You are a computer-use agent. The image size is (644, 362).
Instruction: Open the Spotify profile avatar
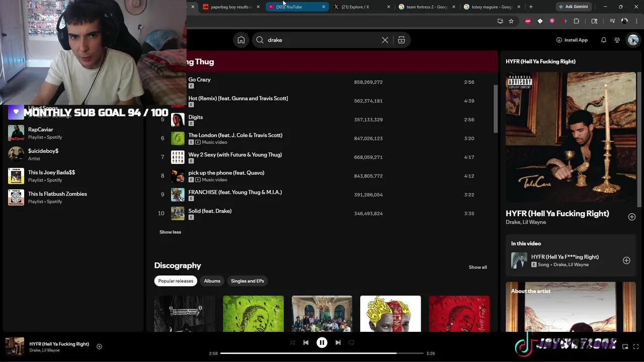click(633, 40)
